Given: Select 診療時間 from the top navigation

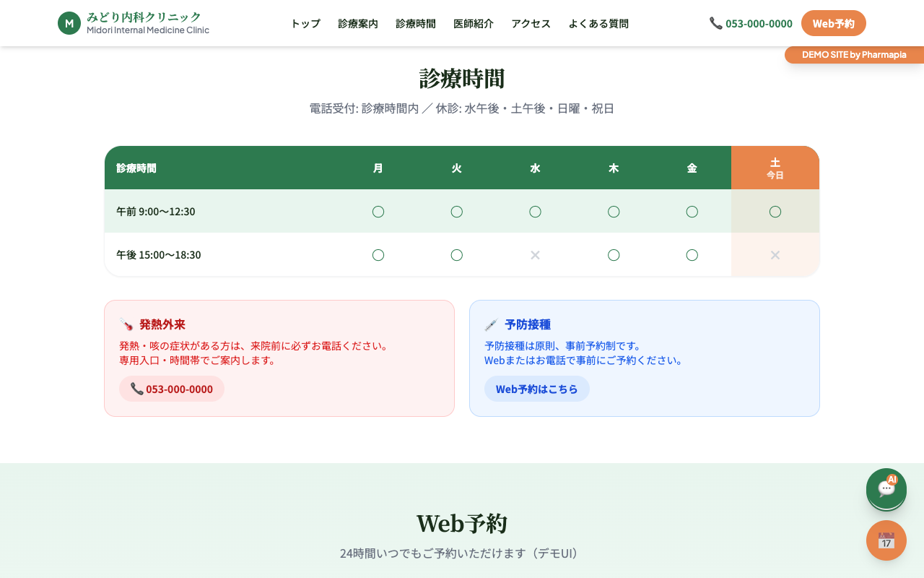Looking at the screenshot, I should [x=414, y=23].
